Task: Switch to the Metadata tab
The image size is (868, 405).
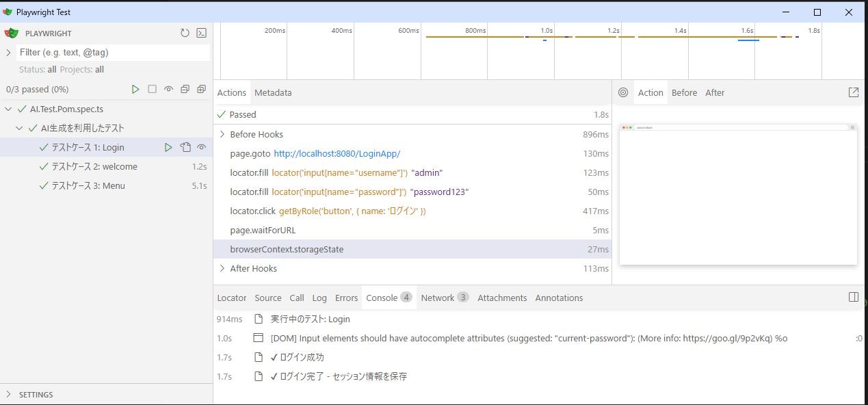Action: (273, 92)
